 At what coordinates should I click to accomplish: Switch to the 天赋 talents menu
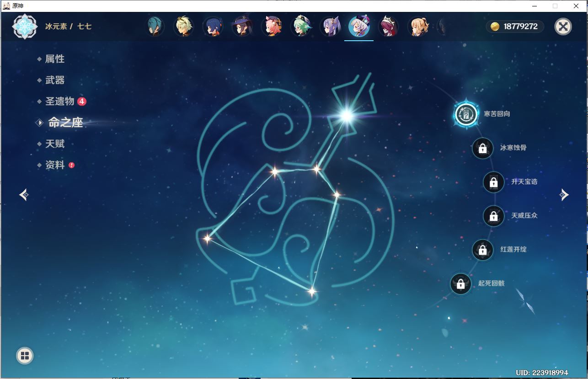pos(55,144)
